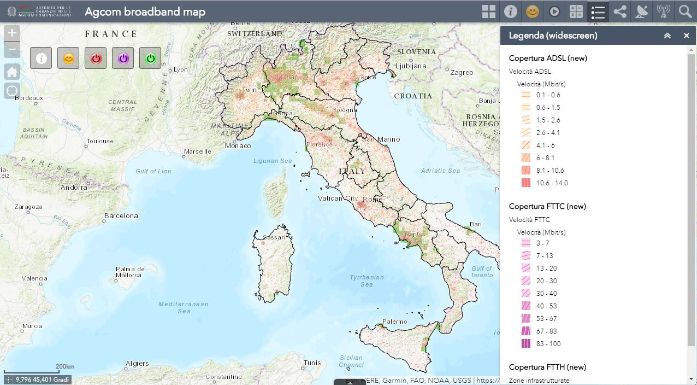Click the Velocità ADSL legend label
The image size is (697, 385).
[x=530, y=72]
